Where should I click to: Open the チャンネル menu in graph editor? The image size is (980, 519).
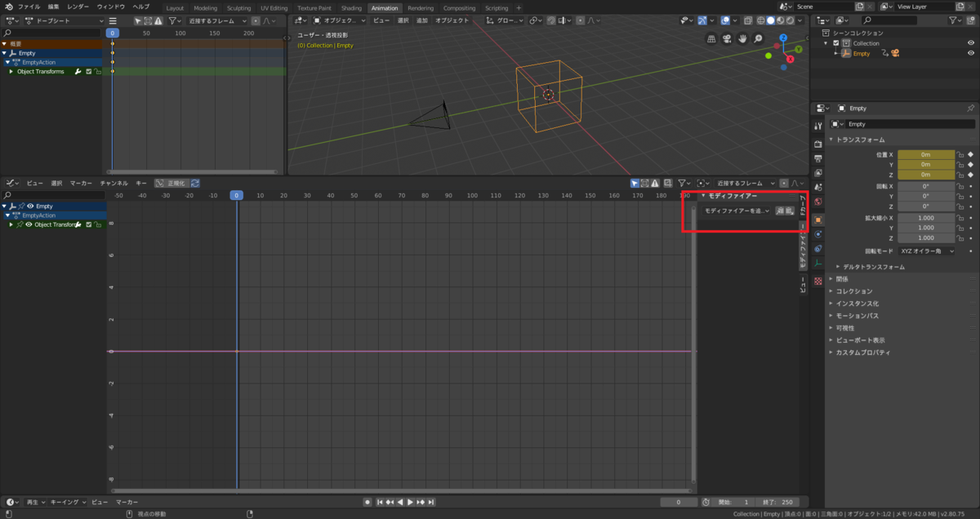point(114,183)
